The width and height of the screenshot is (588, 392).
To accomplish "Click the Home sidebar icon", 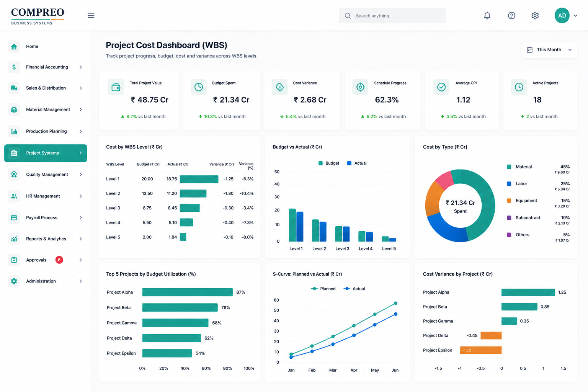I will [14, 46].
